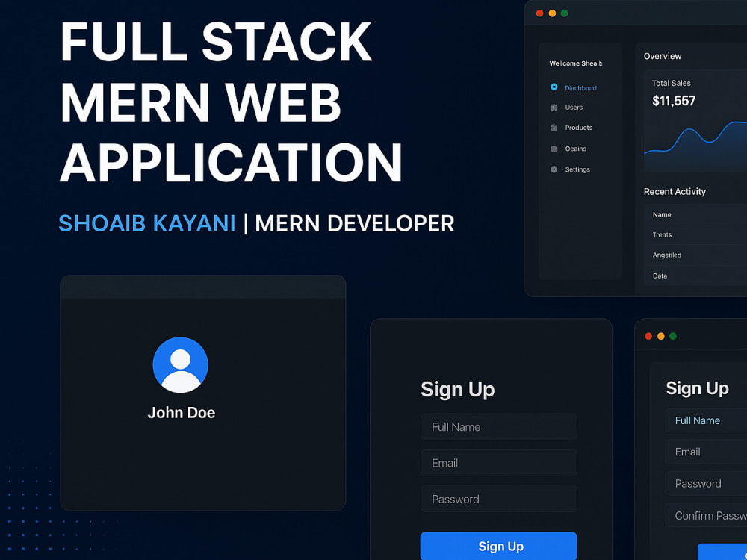Viewport: 747px width, 560px height.
Task: Click the Settings gear icon
Action: [554, 169]
